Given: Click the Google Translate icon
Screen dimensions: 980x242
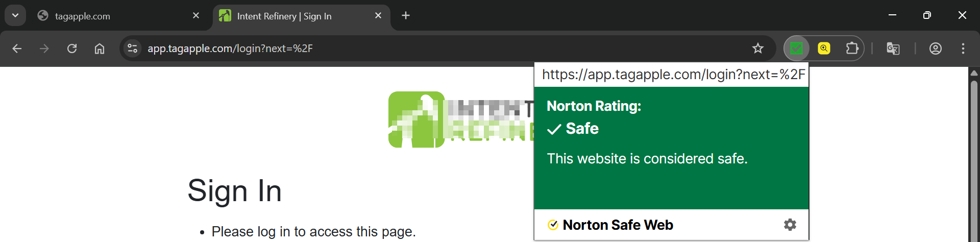Looking at the screenshot, I should pyautogui.click(x=893, y=49).
